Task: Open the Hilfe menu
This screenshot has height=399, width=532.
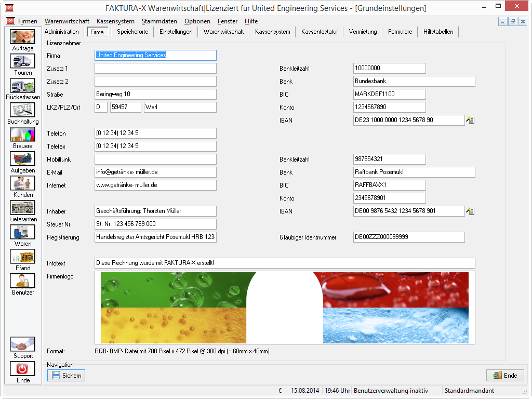Action: point(251,21)
